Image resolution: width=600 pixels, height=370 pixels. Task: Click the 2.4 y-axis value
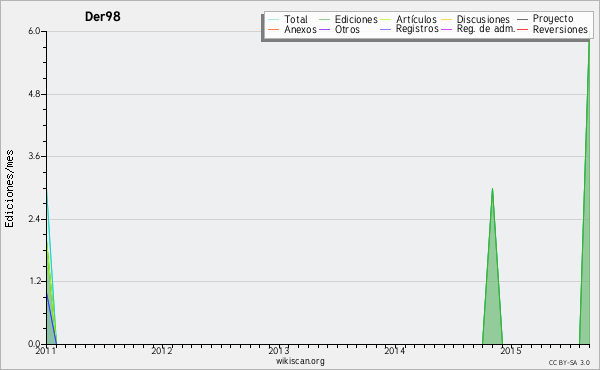(34, 219)
